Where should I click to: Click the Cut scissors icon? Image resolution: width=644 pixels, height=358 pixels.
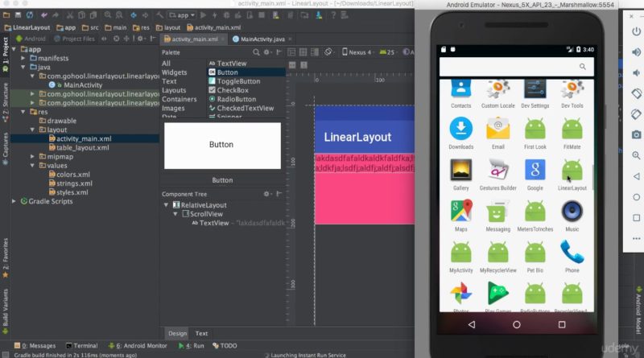pos(70,15)
